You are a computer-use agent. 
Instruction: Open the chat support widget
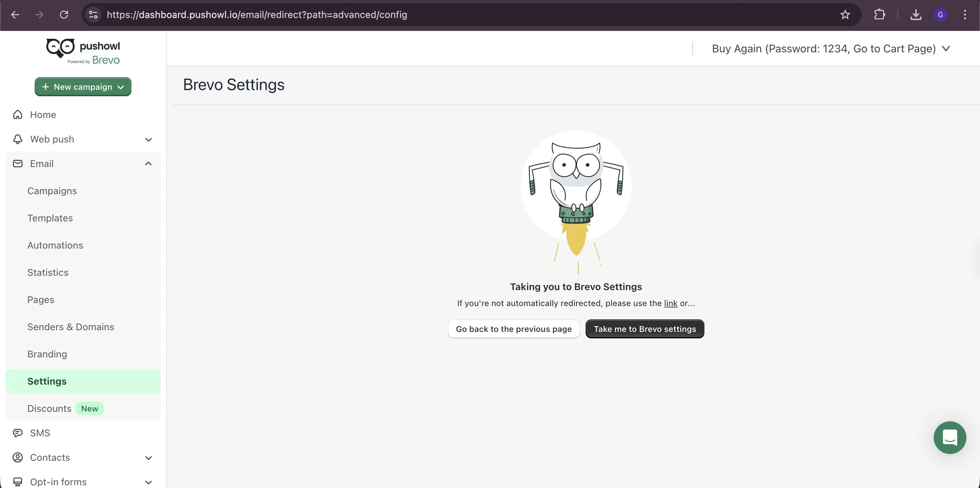(x=950, y=437)
